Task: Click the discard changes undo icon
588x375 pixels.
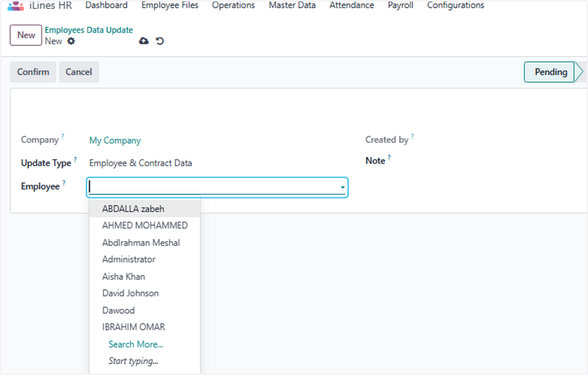Action: [x=160, y=41]
